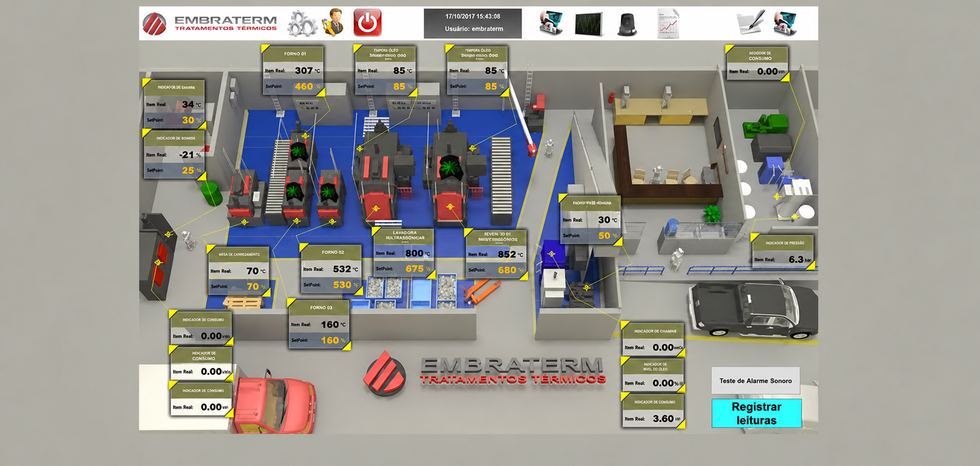Click the Indicador de Nível do Óleo title
980x466 pixels.
click(x=655, y=367)
